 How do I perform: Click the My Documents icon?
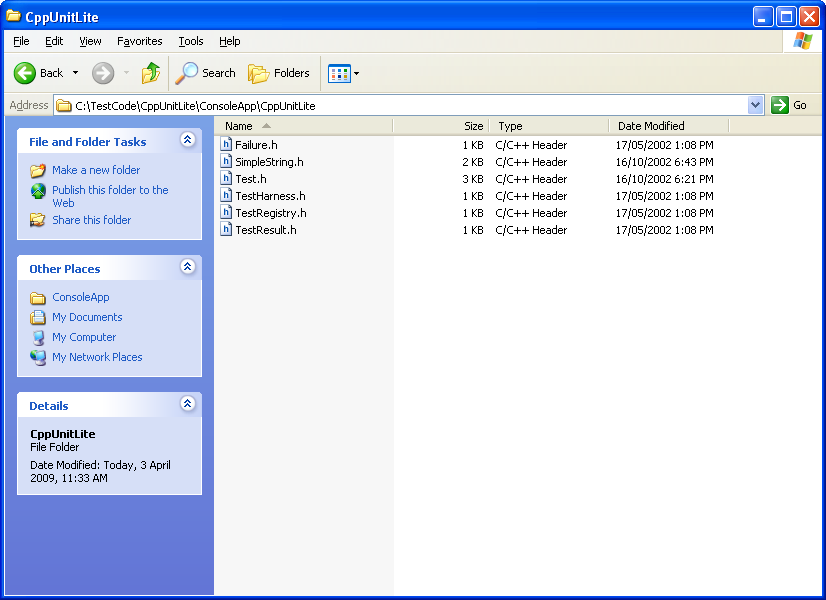[38, 317]
